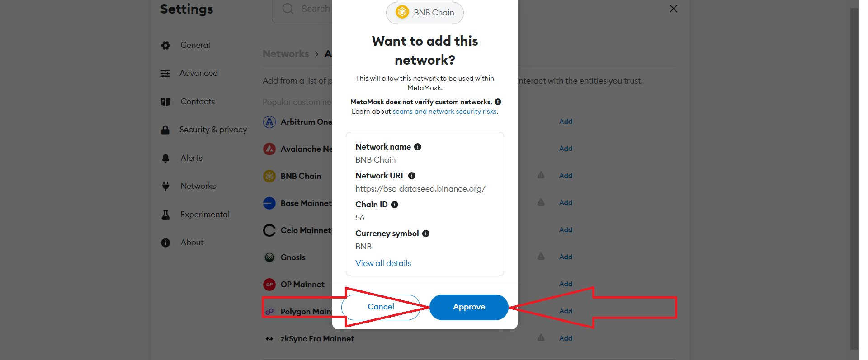Open the Chain ID info tooltip
This screenshot has height=360, width=868.
click(394, 204)
